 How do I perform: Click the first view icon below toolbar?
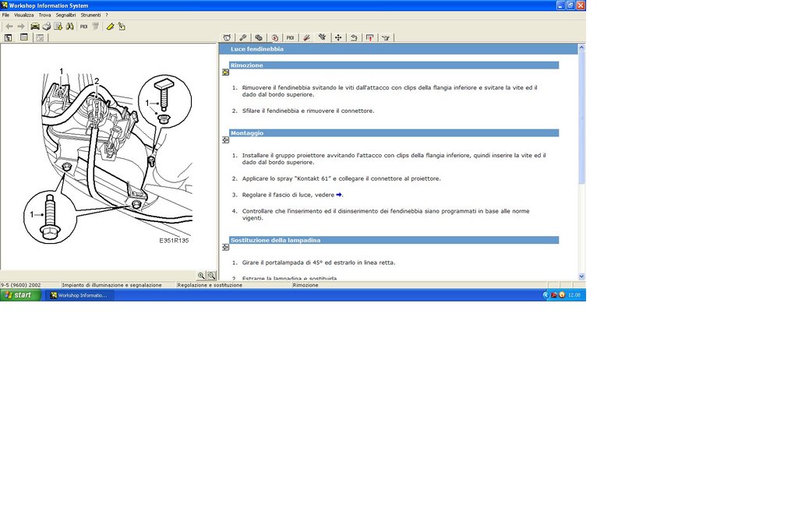[8, 37]
